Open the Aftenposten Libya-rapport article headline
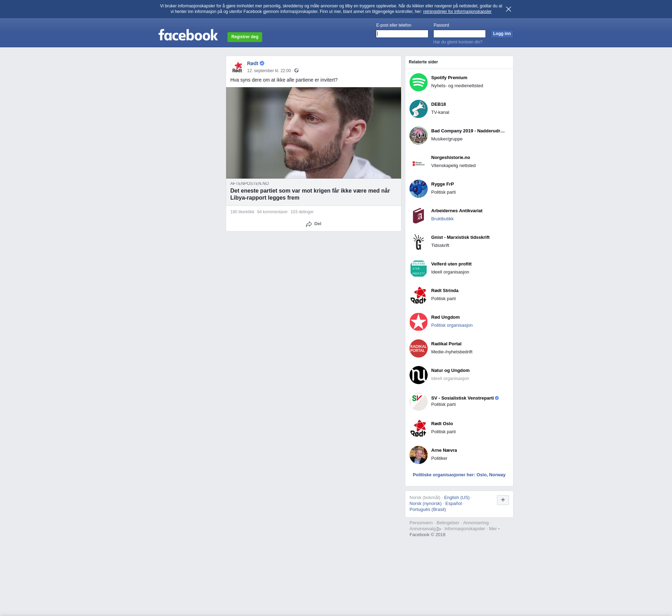 click(310, 194)
